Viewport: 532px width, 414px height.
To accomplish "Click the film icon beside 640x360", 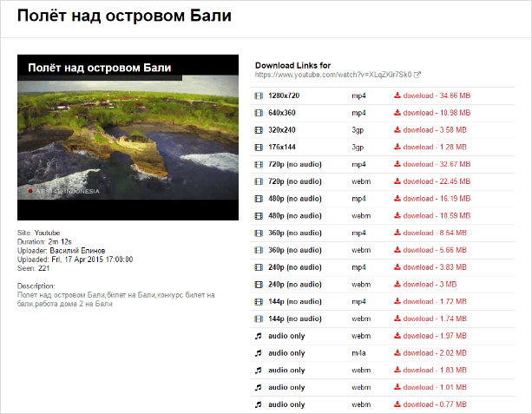I will (259, 113).
